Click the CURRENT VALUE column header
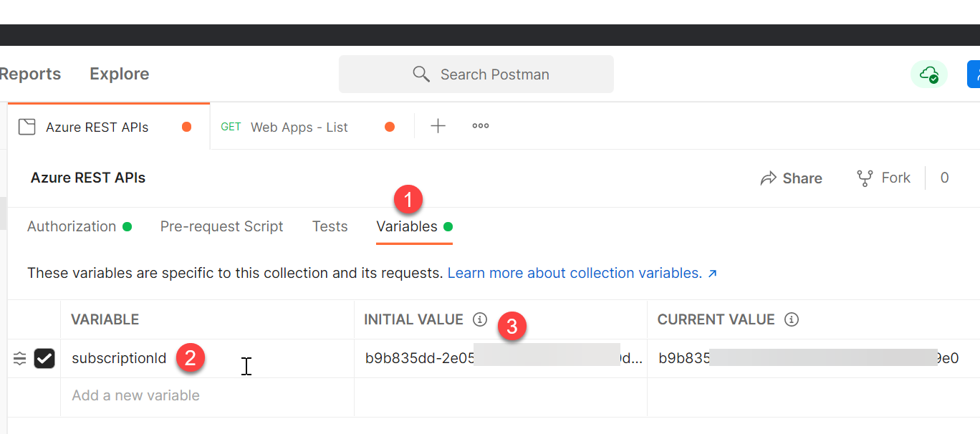The height and width of the screenshot is (434, 980). click(x=716, y=319)
